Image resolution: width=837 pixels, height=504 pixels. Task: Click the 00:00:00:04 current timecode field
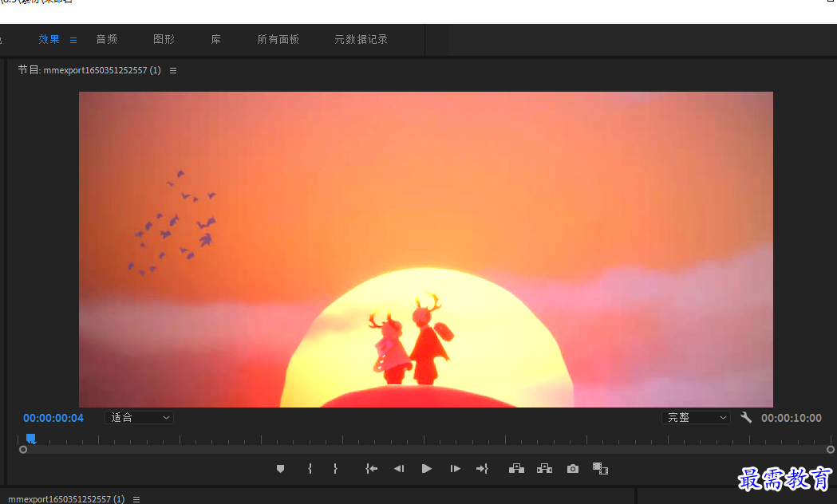point(53,418)
